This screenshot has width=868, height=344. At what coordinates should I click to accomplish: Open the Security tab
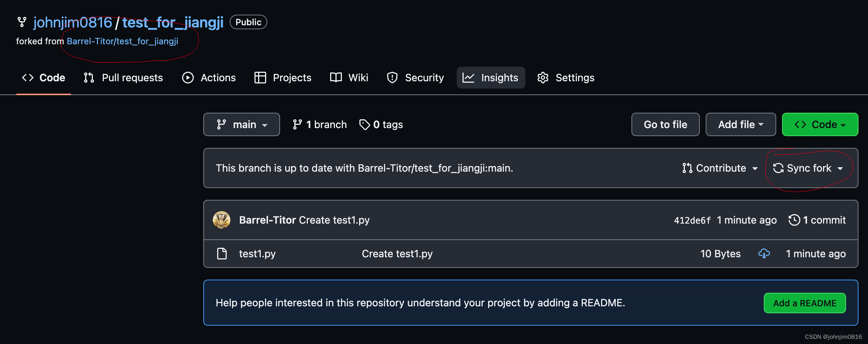pyautogui.click(x=415, y=78)
